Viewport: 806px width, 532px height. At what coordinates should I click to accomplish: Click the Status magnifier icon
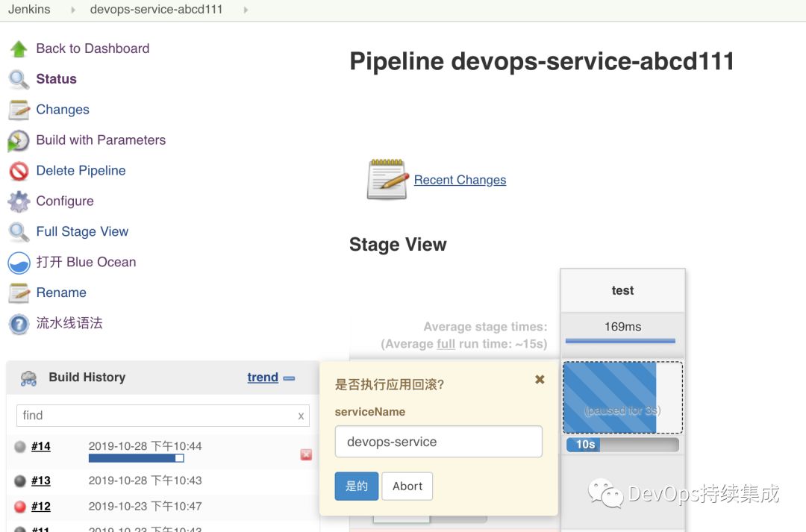(19, 79)
